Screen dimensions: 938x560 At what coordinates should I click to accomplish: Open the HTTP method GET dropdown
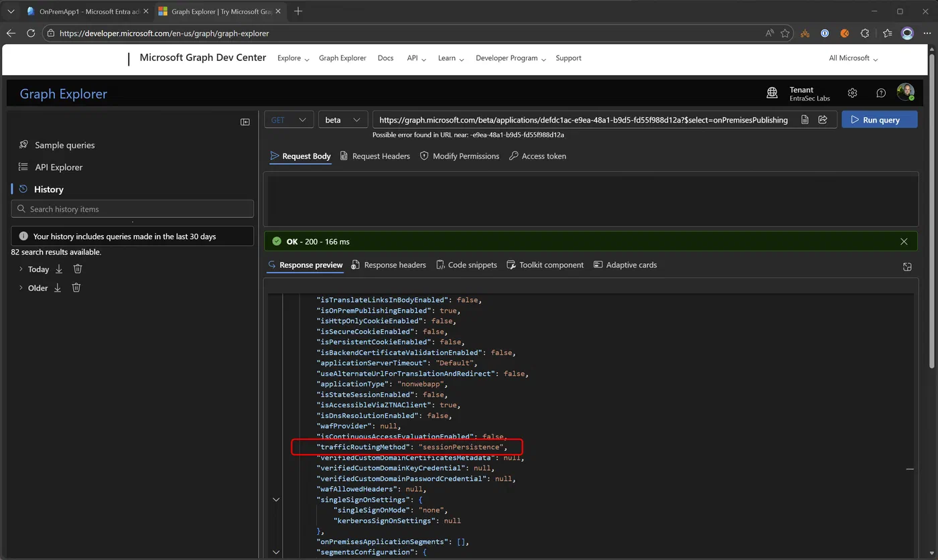[289, 120]
